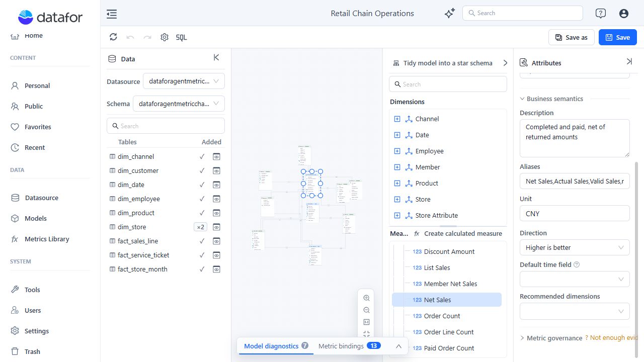Click the Save button
The height and width of the screenshot is (362, 644).
[617, 37]
